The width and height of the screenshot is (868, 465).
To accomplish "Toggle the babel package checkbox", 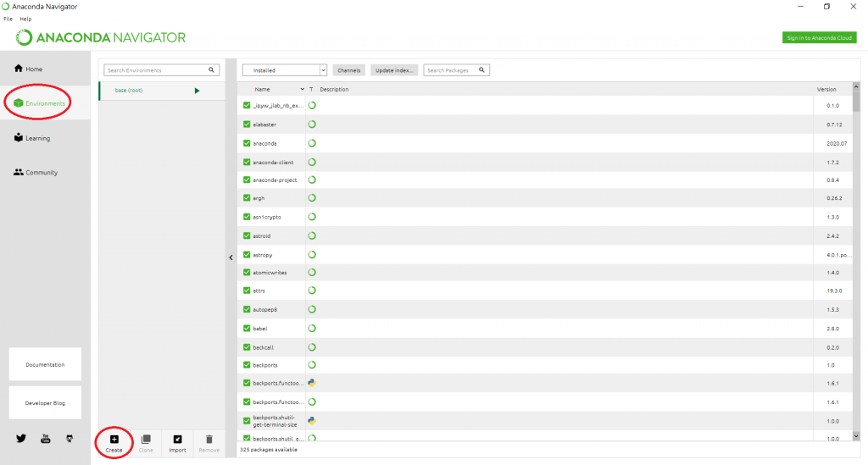I will [x=247, y=329].
